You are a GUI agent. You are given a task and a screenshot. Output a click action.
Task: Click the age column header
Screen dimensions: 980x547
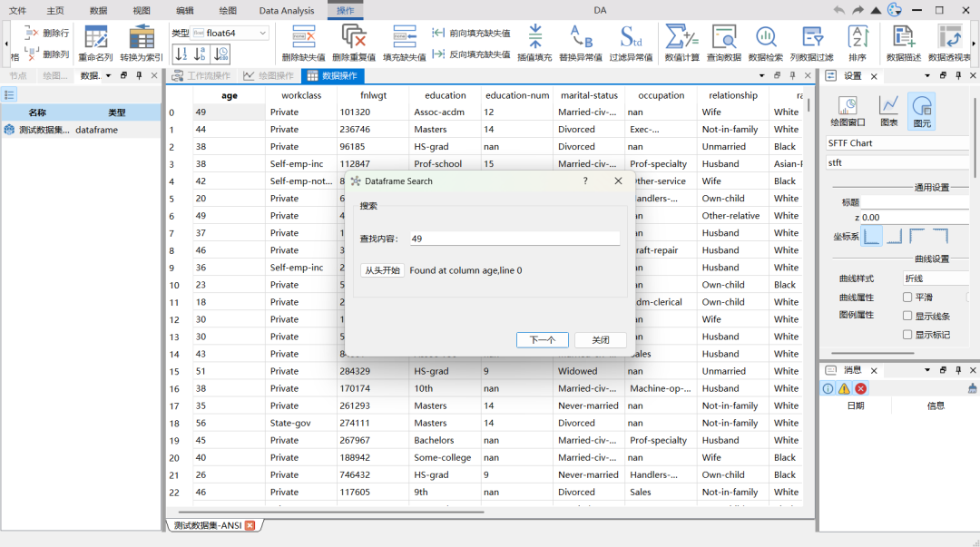pos(230,95)
